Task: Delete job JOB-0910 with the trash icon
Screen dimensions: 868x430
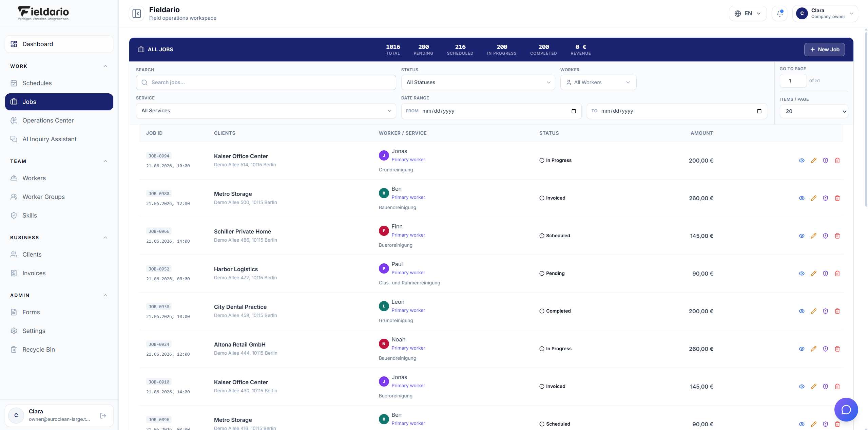Action: 837,387
